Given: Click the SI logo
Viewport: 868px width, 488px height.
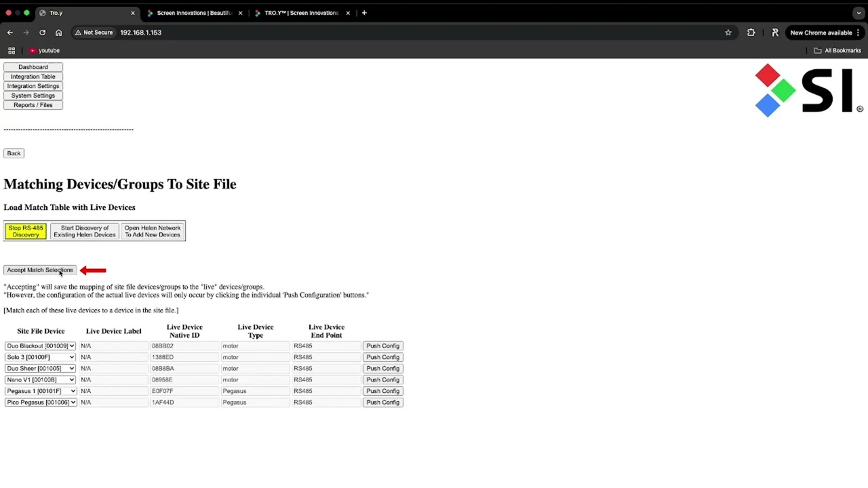Looking at the screenshot, I should (x=809, y=90).
